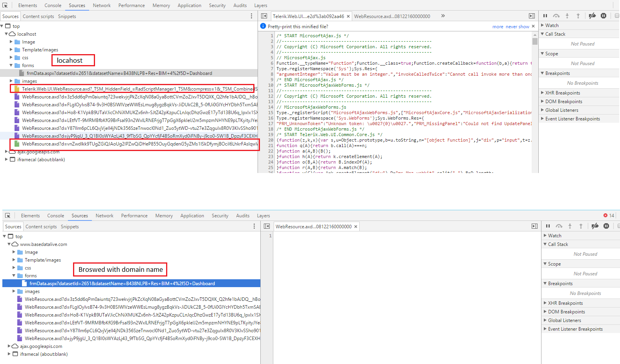Click the red error count badge showing 14
This screenshot has height=364, width=620.
609,216
